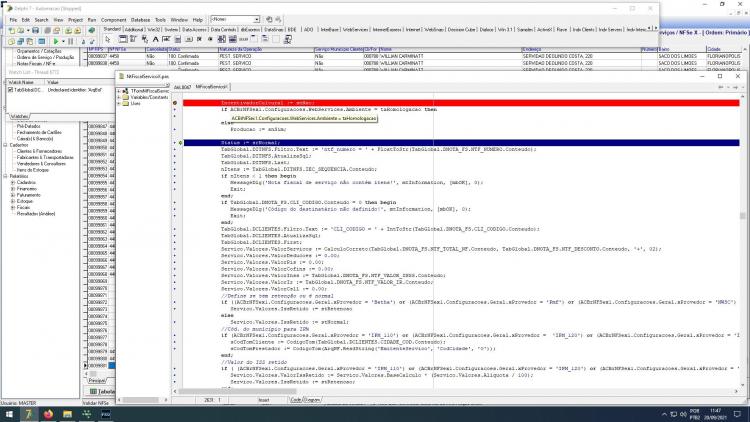This screenshot has height=422, width=750.
Task: Open File Explorer from the taskbar
Action: 67,414
